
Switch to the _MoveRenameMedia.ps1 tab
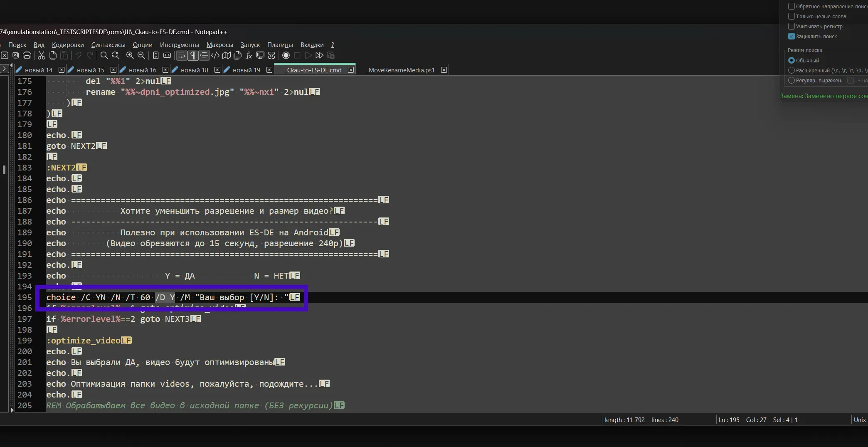[x=401, y=70]
